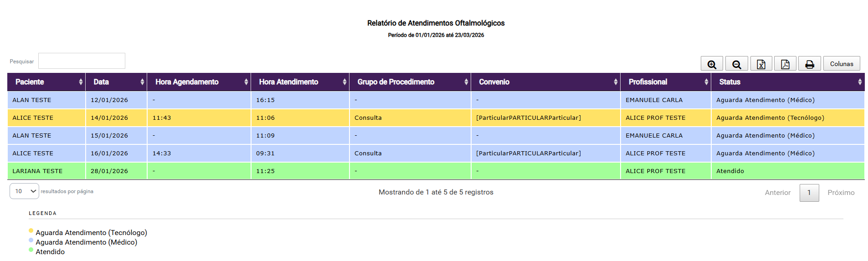Viewport: 868px width, 261px height.
Task: Select the date 15/01/2026 cell
Action: point(116,136)
